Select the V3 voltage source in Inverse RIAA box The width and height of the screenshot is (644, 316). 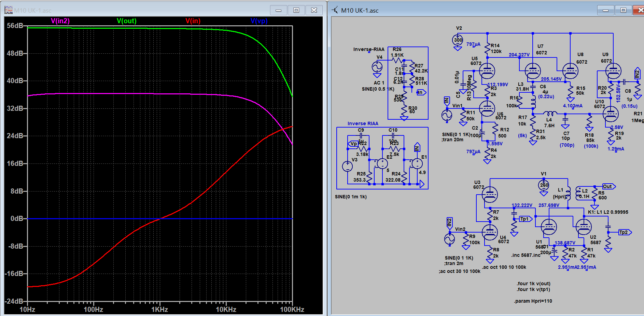pyautogui.click(x=347, y=166)
